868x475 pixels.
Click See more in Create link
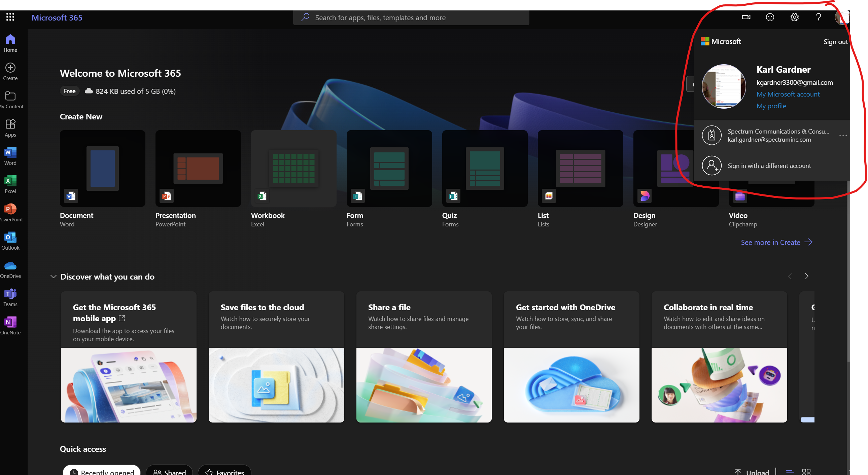[x=777, y=242]
